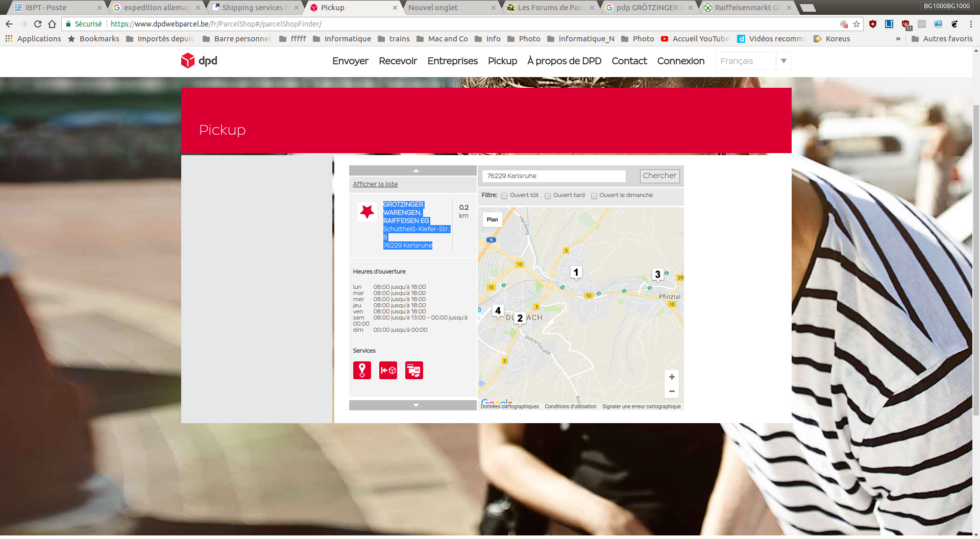Screen dimensions: 980x539
Task: Open the Bookmarks star shortcut
Action: coord(94,39)
